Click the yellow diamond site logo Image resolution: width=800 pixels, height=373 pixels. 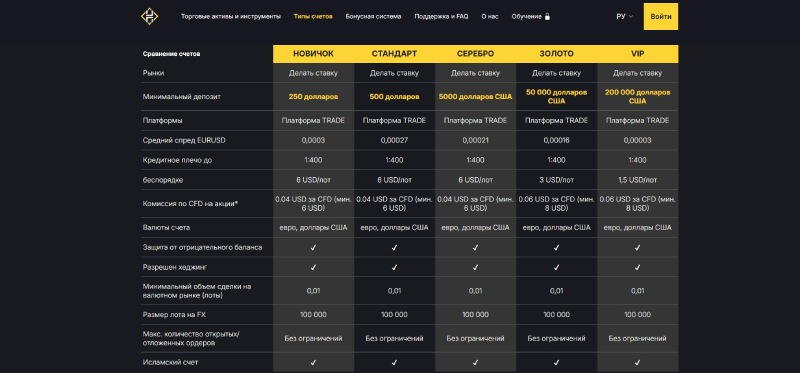[x=149, y=16]
